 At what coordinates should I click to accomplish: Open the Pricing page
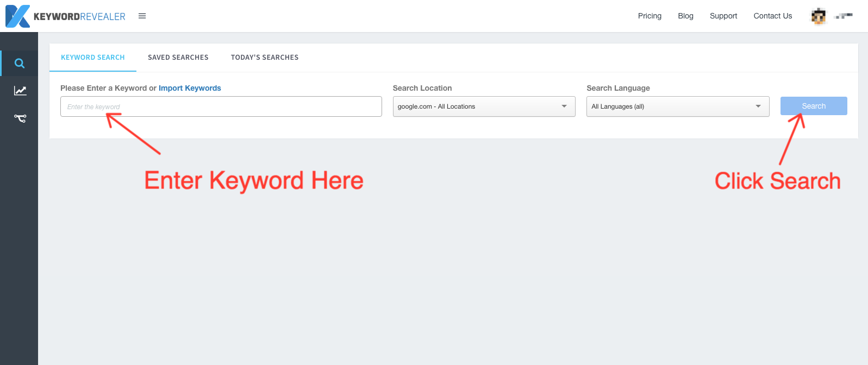pos(650,16)
